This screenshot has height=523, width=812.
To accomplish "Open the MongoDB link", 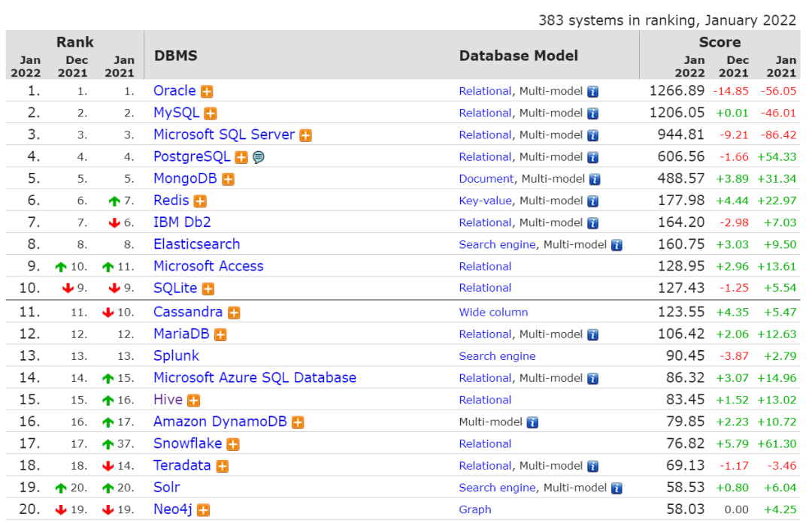I will [x=185, y=179].
